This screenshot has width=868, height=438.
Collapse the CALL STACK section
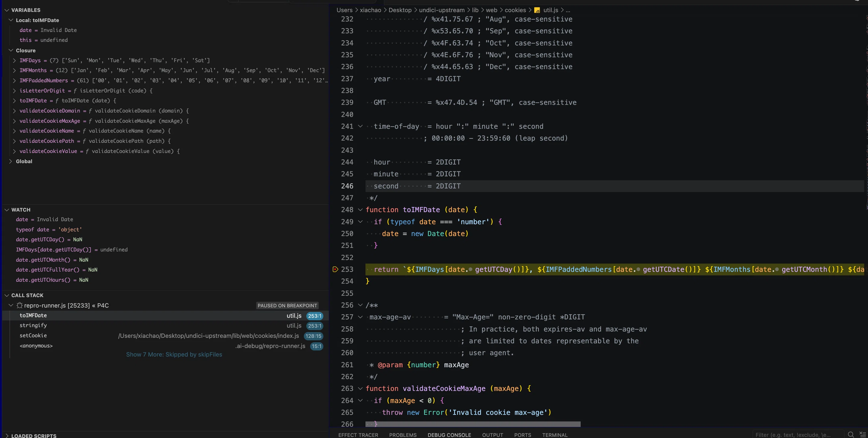7,295
